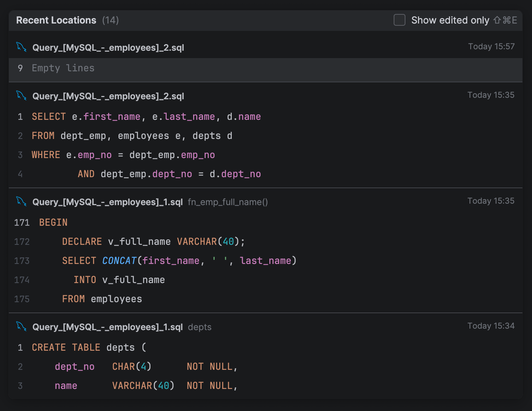This screenshot has width=532, height=411.
Task: Click the 'Show edited only' label text
Action: tap(450, 20)
